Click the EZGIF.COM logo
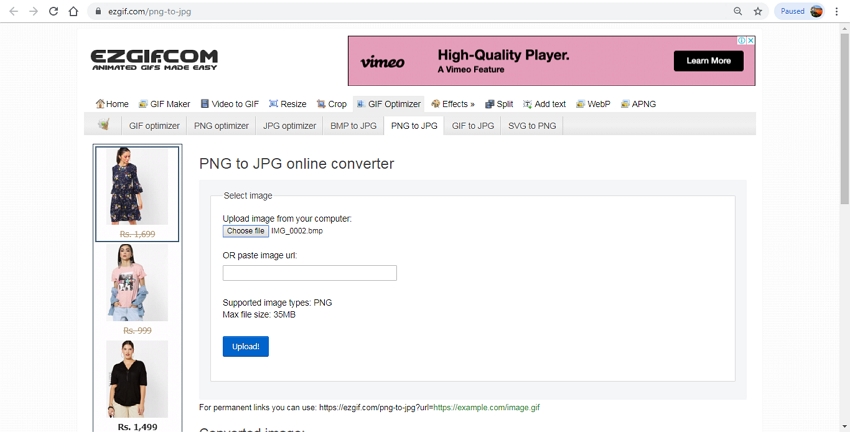Screen dimensions: 850x432 click(153, 59)
